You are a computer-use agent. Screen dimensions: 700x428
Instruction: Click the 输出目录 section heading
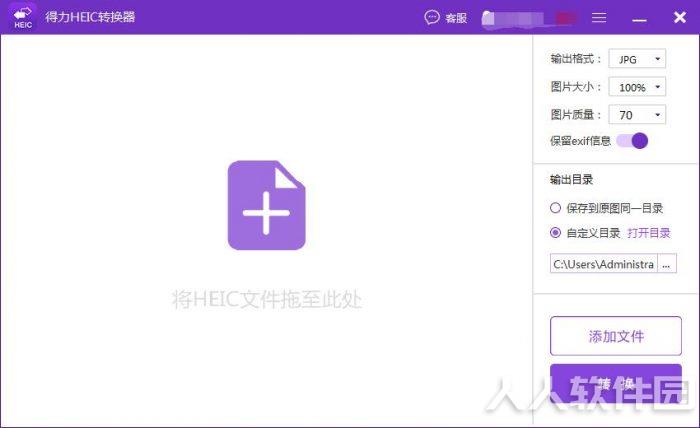tap(571, 180)
